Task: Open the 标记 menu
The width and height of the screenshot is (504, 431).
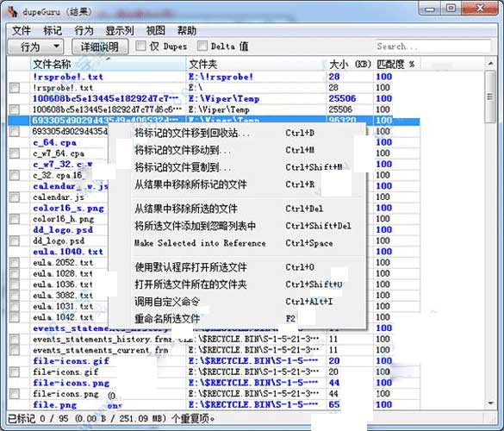Action: pos(53,31)
